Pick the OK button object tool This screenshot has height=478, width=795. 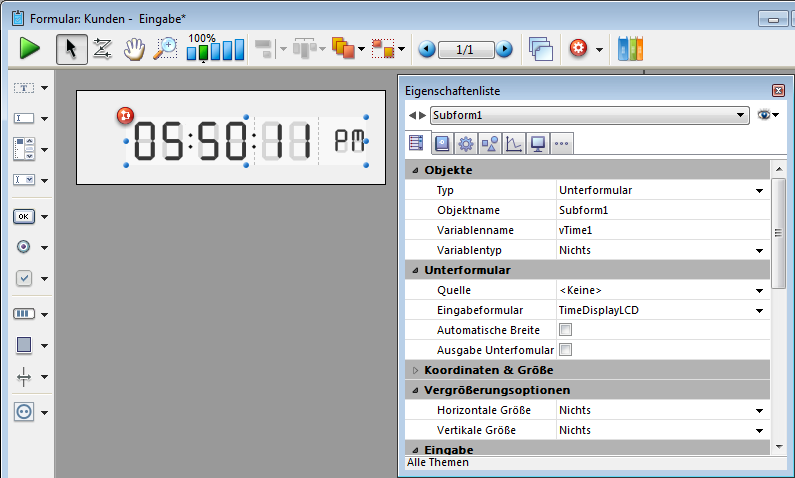[x=24, y=216]
